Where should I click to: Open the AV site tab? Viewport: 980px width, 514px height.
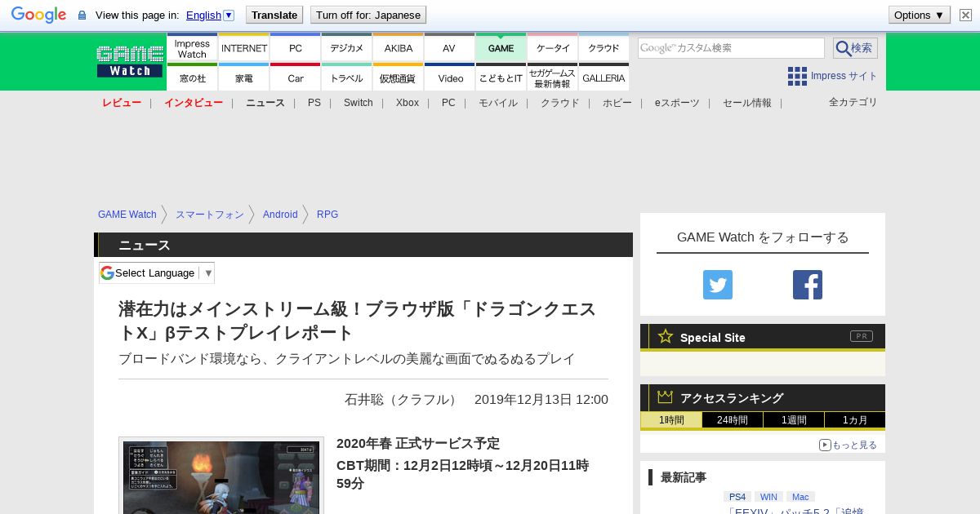click(x=449, y=48)
